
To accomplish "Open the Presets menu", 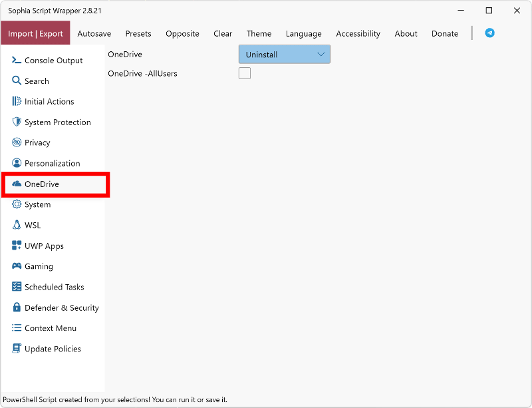I will 138,33.
